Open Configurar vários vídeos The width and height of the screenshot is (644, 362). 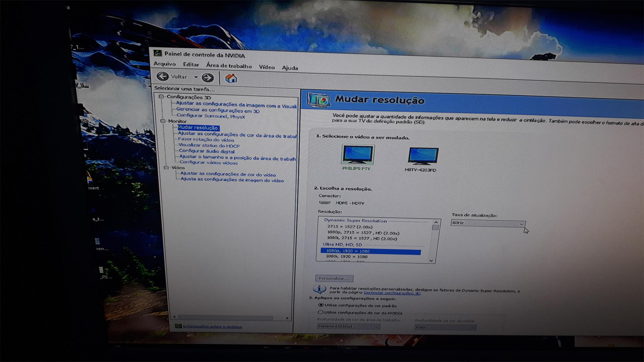pos(208,163)
